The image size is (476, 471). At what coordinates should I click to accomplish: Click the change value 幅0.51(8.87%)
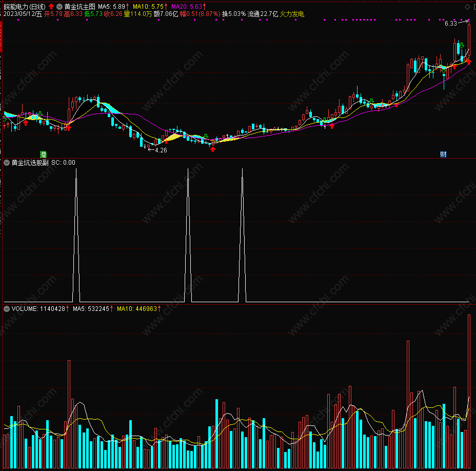click(200, 14)
